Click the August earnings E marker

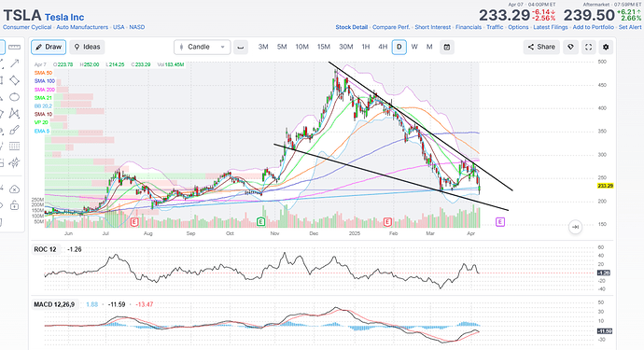(x=134, y=222)
